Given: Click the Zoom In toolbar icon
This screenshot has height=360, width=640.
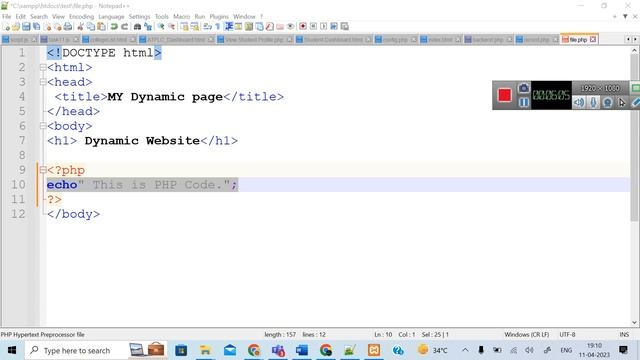Looking at the screenshot, I should pos(161,27).
